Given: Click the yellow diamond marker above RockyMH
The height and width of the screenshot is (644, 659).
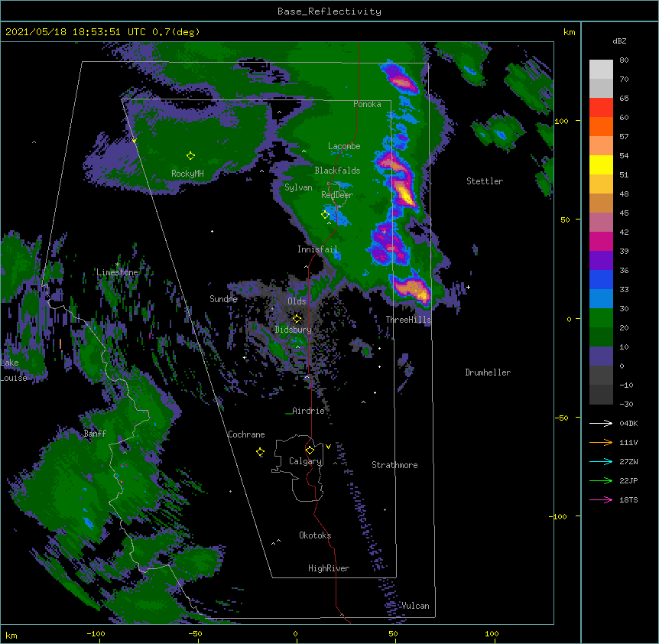Looking at the screenshot, I should coord(190,156).
